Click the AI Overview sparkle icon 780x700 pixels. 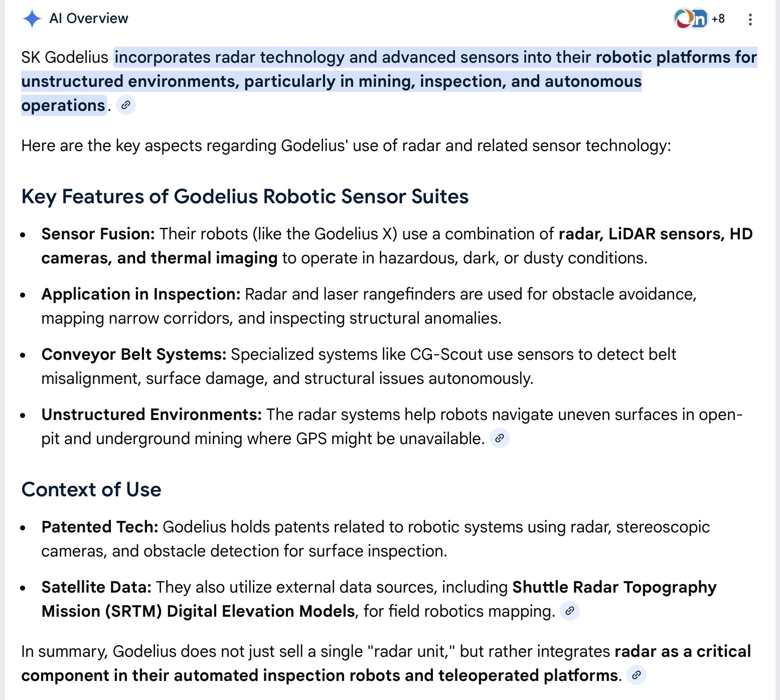tap(32, 19)
